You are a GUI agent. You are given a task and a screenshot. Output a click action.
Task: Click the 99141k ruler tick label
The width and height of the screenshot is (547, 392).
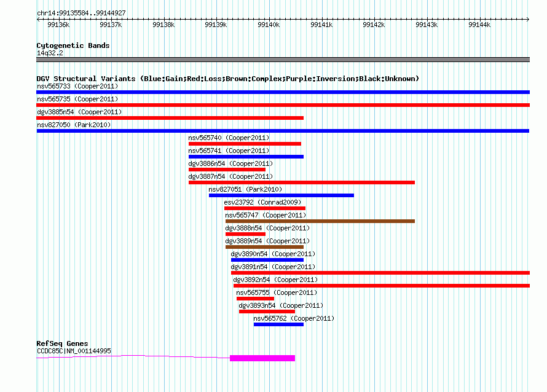321,25
